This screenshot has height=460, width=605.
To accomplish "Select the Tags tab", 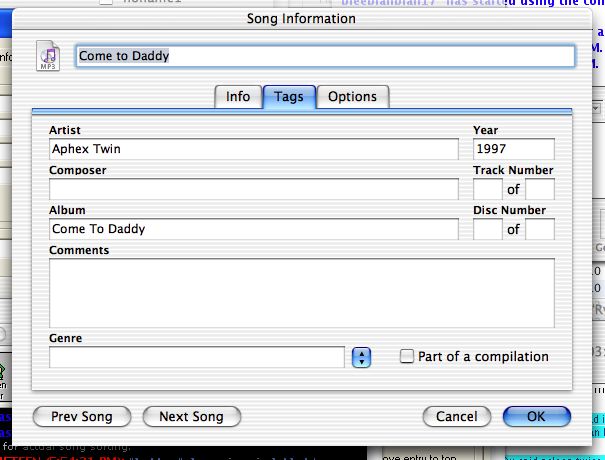I will (x=289, y=96).
